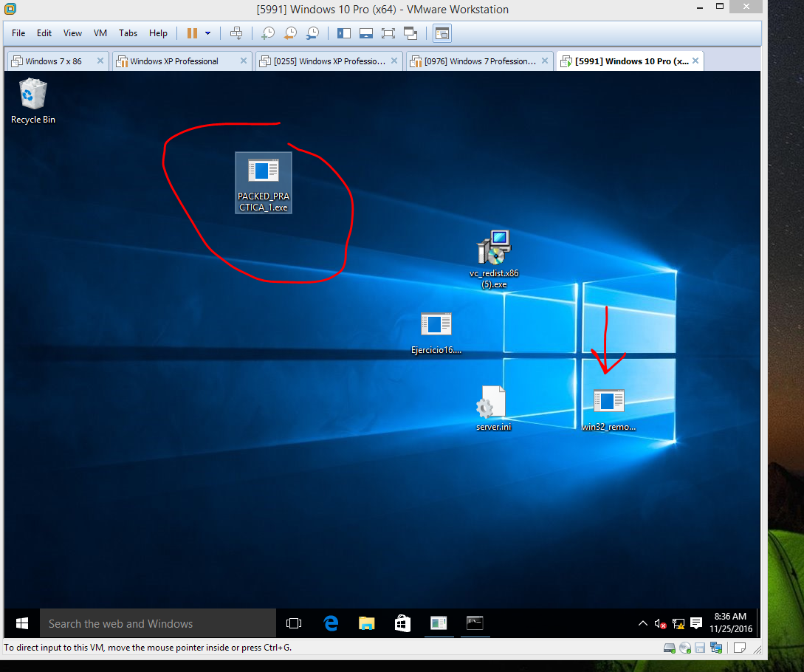Open the power options dropdown arrow
The height and width of the screenshot is (672, 804).
pos(208,33)
